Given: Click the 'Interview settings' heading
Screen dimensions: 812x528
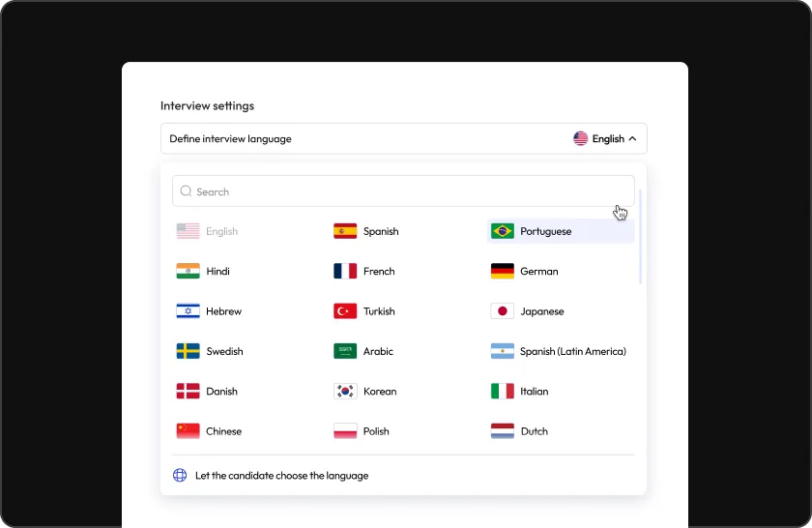Looking at the screenshot, I should pos(207,105).
